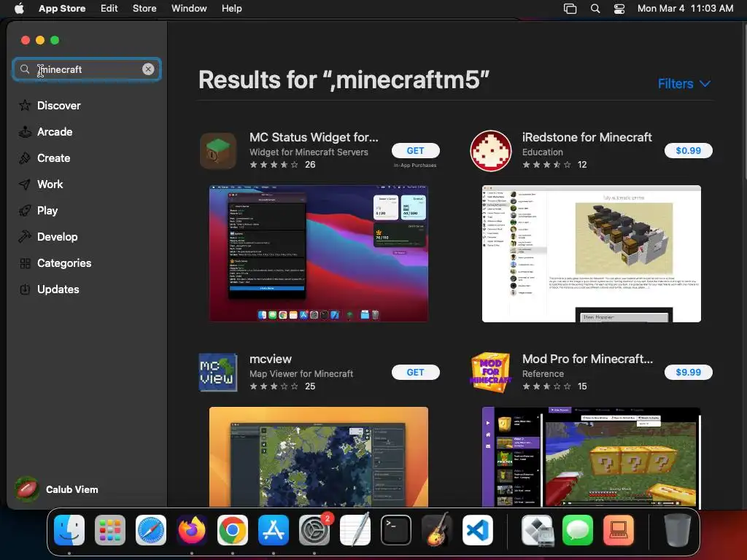Open Spotlight search in menu bar
The height and width of the screenshot is (560, 747).
click(595, 9)
